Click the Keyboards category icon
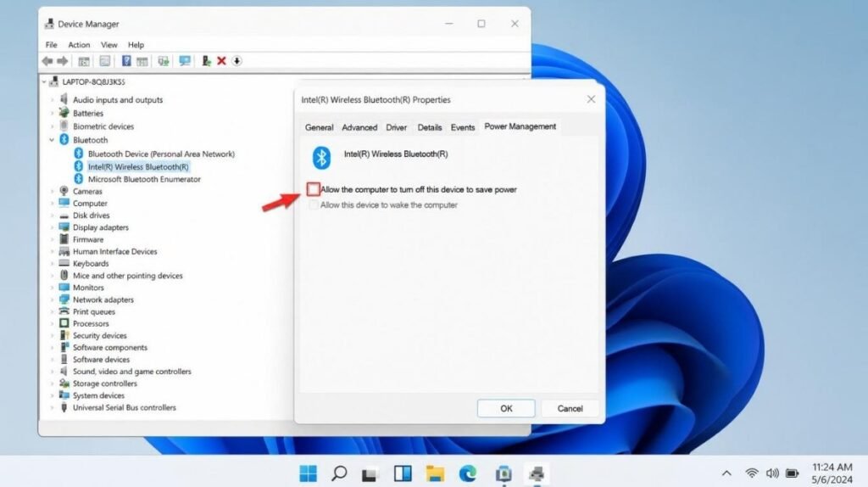The image size is (868, 487). click(x=64, y=263)
